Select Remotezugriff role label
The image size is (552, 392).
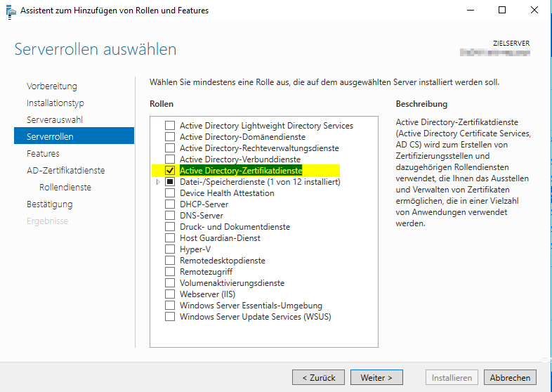206,272
